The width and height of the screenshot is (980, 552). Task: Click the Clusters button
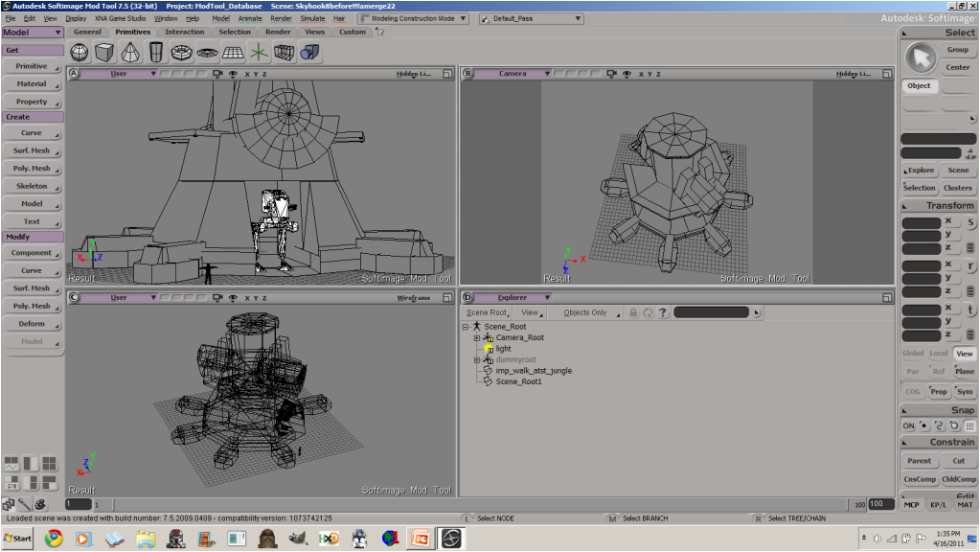pyautogui.click(x=958, y=188)
